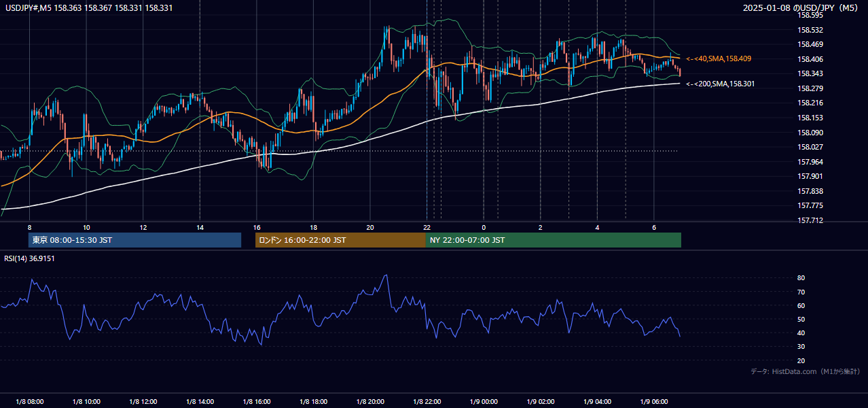The width and height of the screenshot is (868, 408).
Task: Click bottom time label 1/8 22:00
Action: coord(427,402)
